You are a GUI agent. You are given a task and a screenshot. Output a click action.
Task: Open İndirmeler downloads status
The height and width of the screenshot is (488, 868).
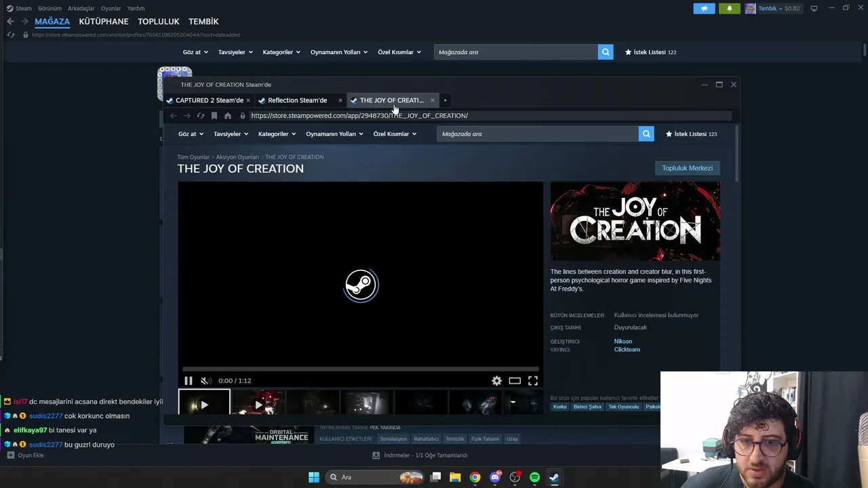pos(420,455)
